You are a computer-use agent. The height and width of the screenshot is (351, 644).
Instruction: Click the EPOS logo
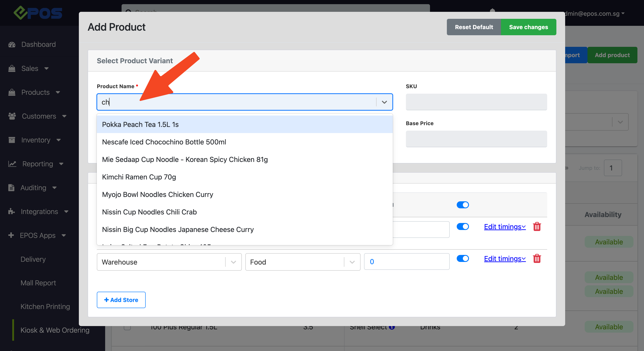point(38,12)
